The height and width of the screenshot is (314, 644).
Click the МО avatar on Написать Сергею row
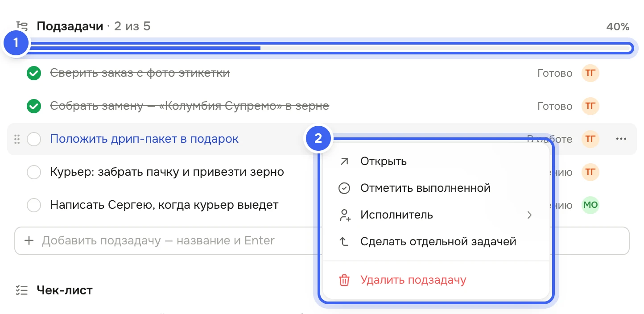click(590, 205)
